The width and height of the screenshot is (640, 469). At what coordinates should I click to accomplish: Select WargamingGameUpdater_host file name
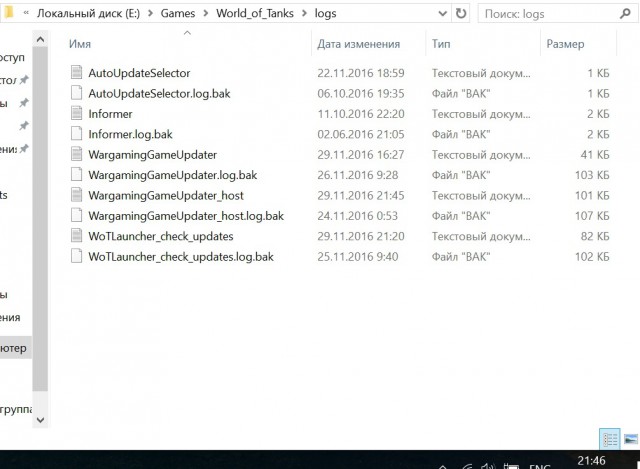coord(166,196)
